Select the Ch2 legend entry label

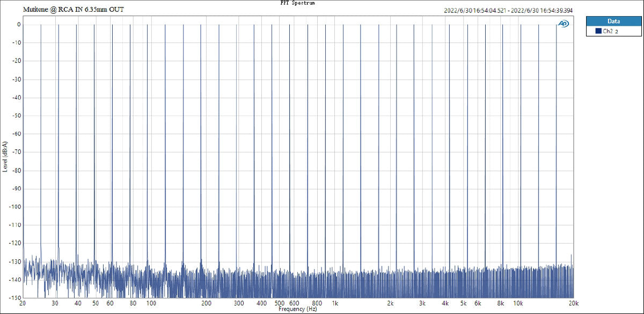pos(610,32)
